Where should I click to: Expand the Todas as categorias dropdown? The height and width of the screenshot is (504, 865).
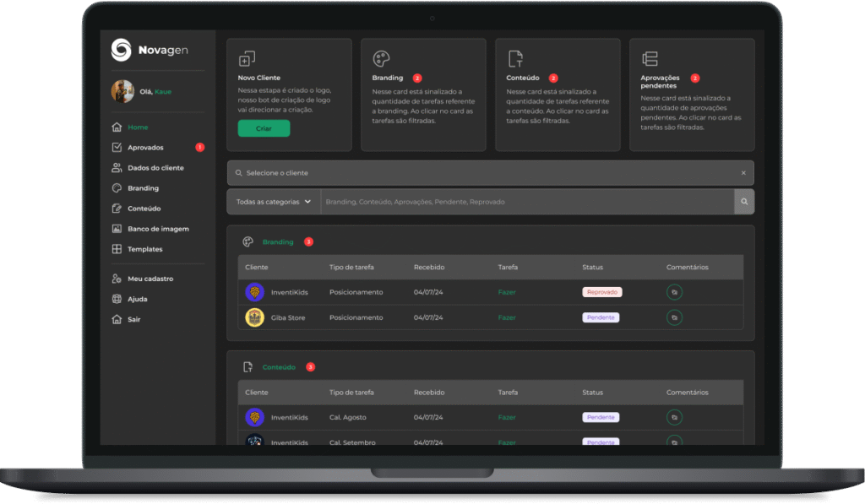pos(274,202)
